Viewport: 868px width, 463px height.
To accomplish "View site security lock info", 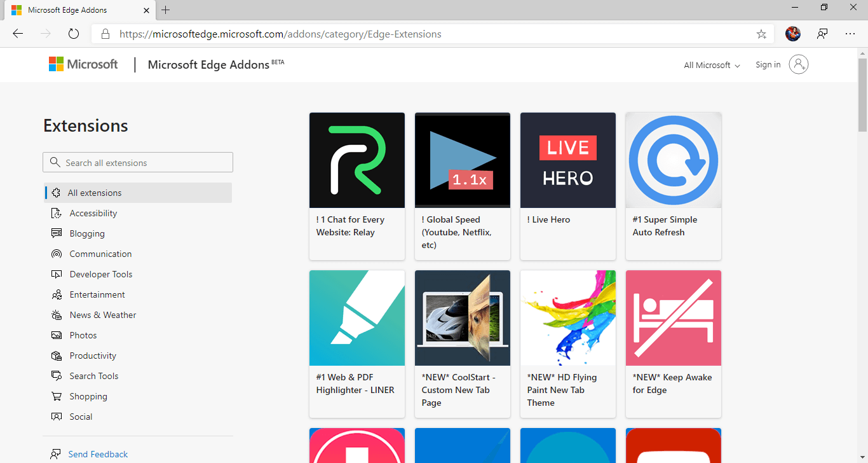I will 105,34.
